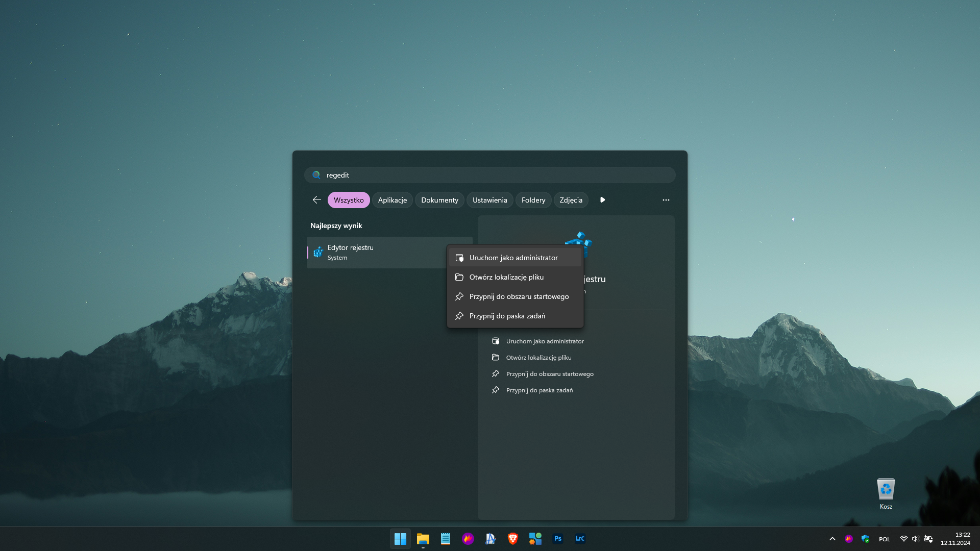Switch to the Dokumenty filter
Screen dimensions: 980x551
[x=439, y=200]
